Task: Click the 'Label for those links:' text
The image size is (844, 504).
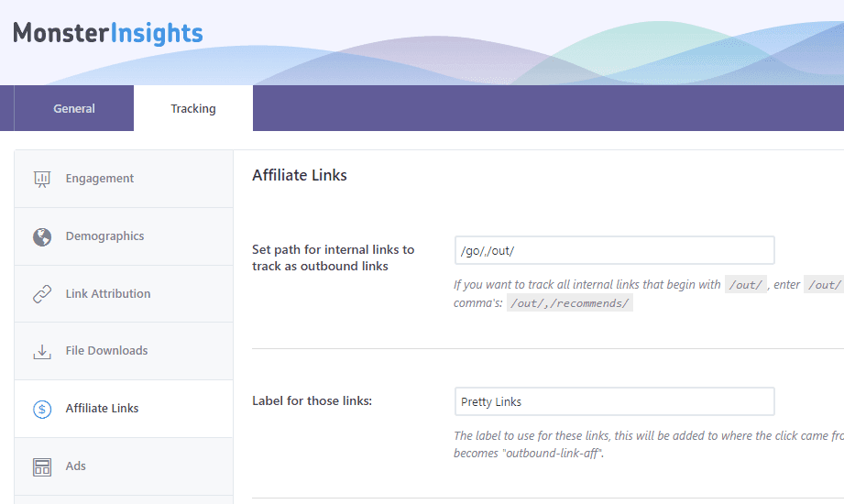Action: click(x=312, y=400)
